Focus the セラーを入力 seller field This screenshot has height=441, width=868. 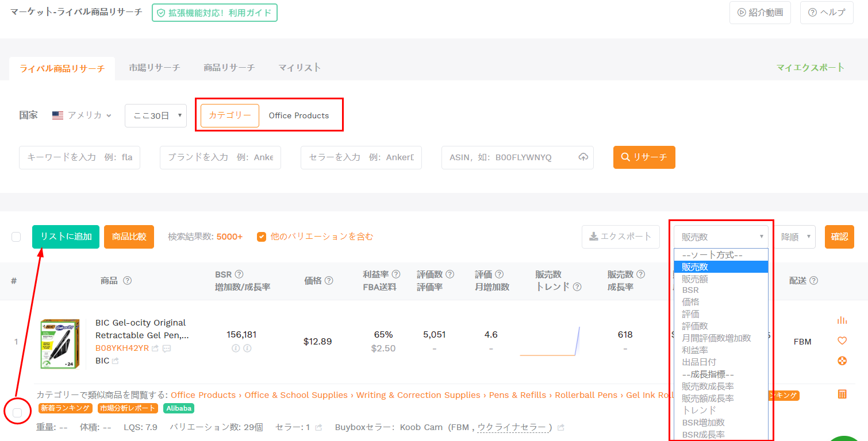pos(361,157)
